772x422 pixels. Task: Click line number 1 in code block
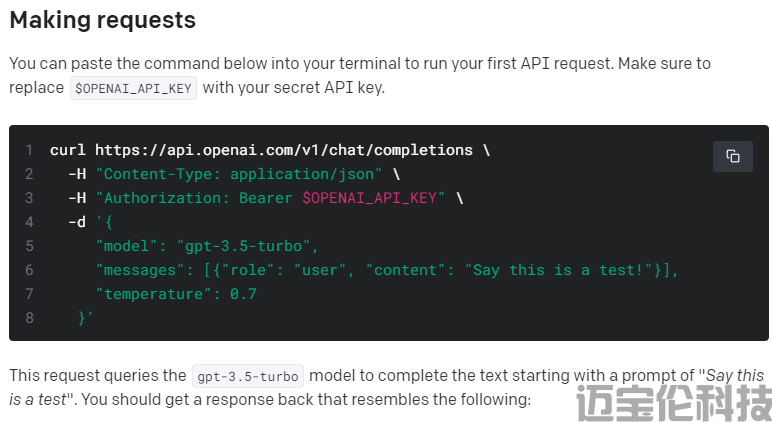point(29,150)
